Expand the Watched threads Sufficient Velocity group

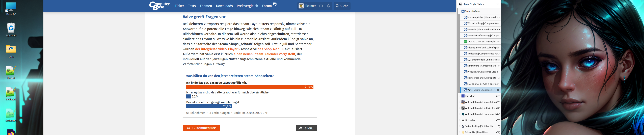tap(460, 108)
